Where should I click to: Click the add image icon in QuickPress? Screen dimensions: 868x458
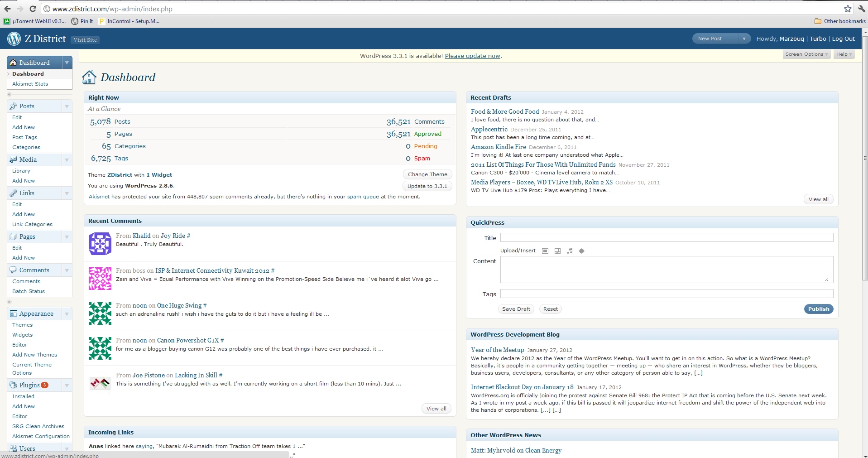tap(545, 251)
